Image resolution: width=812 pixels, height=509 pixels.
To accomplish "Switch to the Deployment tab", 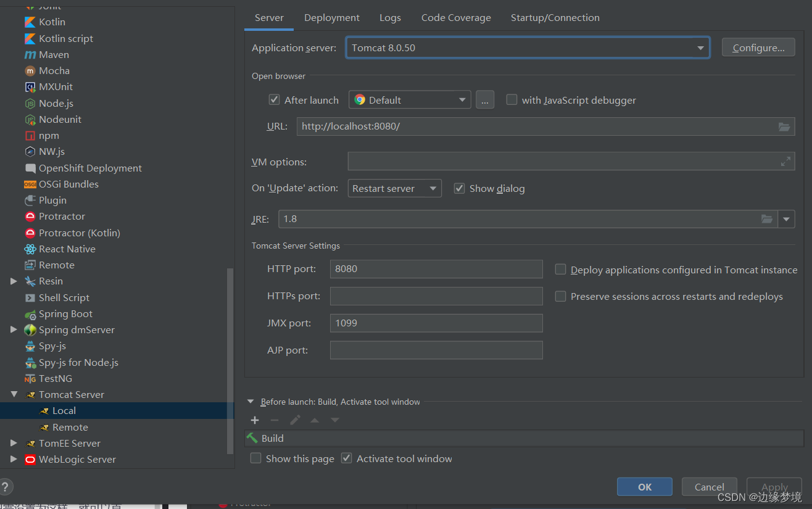I will point(332,18).
